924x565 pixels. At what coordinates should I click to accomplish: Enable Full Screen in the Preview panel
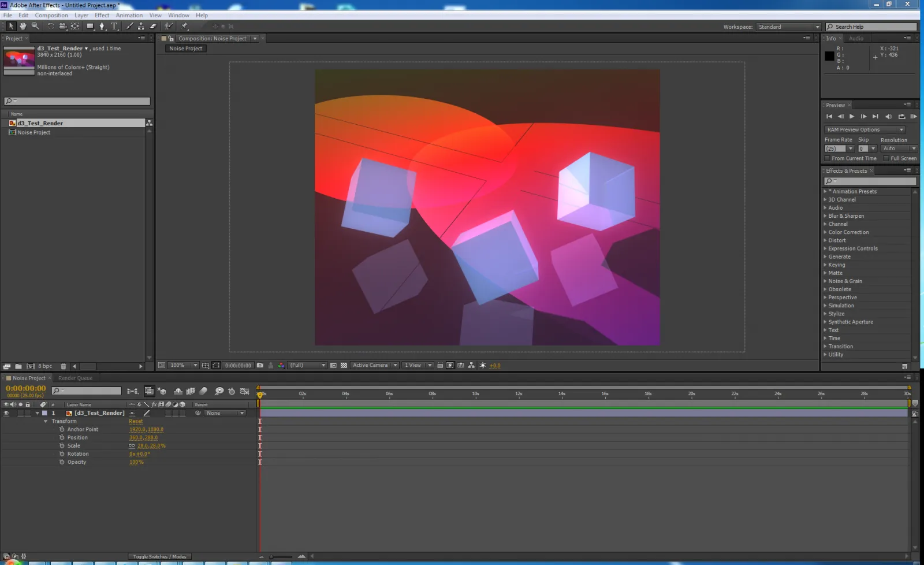(888, 158)
